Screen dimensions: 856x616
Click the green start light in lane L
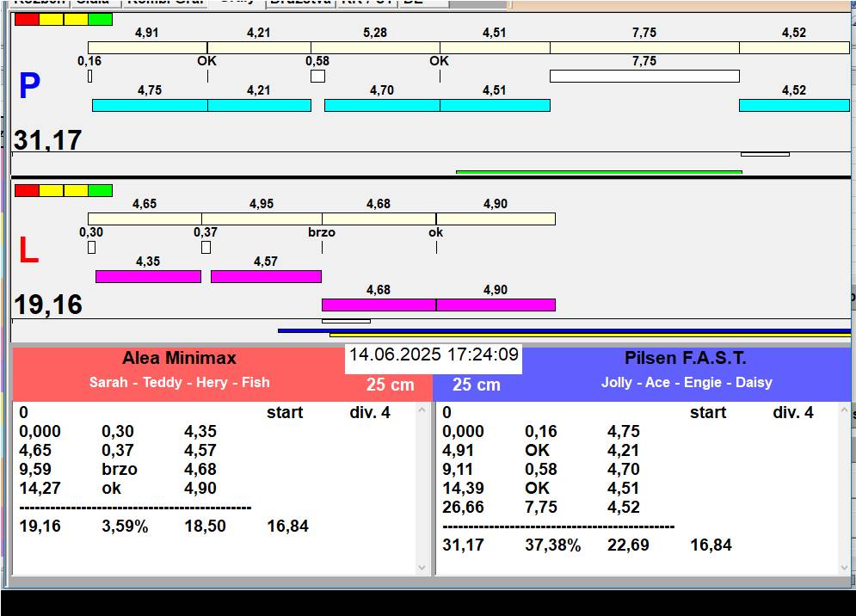tap(100, 190)
